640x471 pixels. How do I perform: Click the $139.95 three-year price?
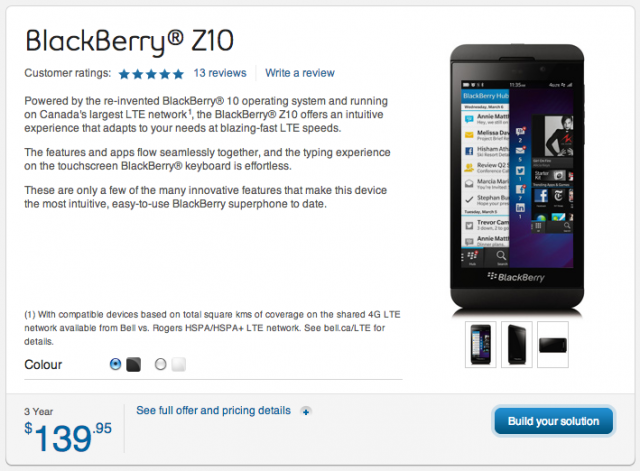point(68,437)
